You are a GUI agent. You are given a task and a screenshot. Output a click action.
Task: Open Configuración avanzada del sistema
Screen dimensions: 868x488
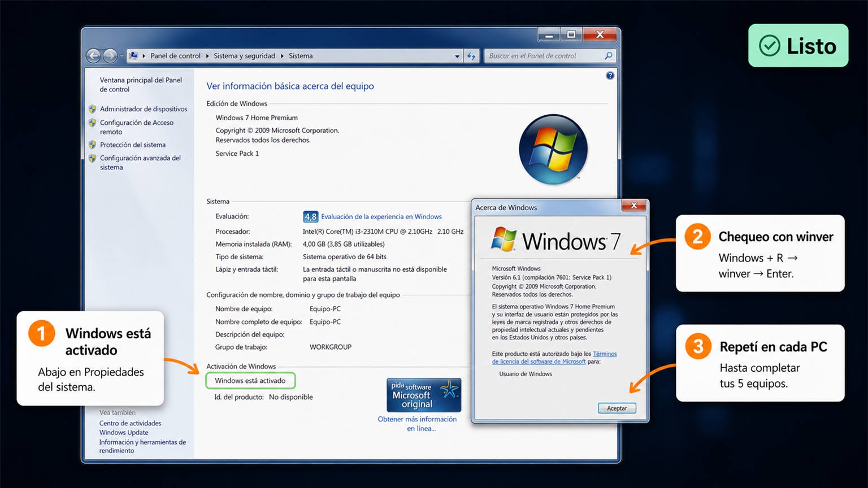[140, 163]
